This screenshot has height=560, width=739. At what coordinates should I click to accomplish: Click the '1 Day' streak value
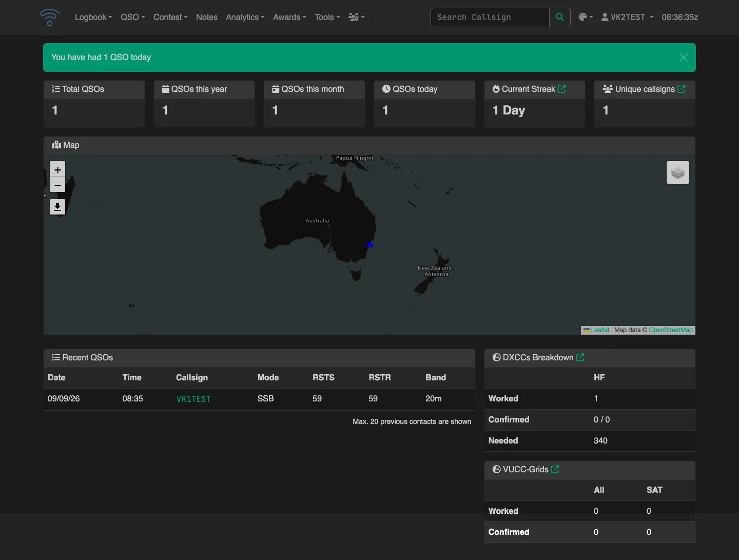(x=509, y=110)
